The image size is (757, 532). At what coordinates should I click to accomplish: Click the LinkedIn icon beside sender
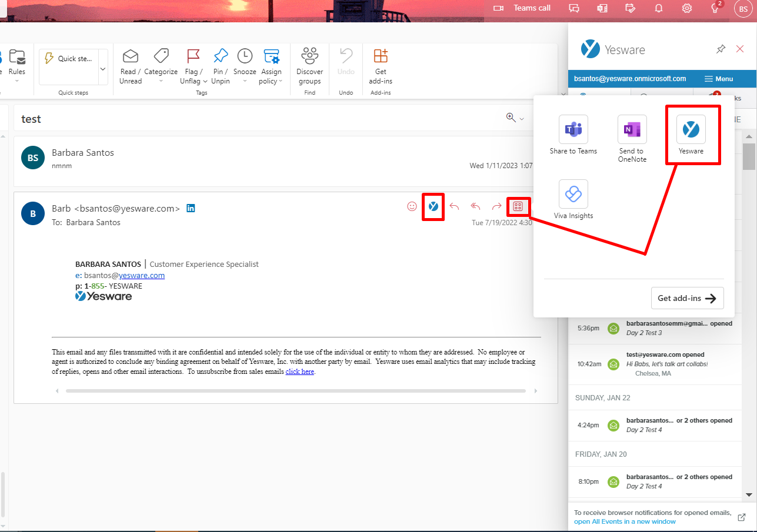coord(191,208)
